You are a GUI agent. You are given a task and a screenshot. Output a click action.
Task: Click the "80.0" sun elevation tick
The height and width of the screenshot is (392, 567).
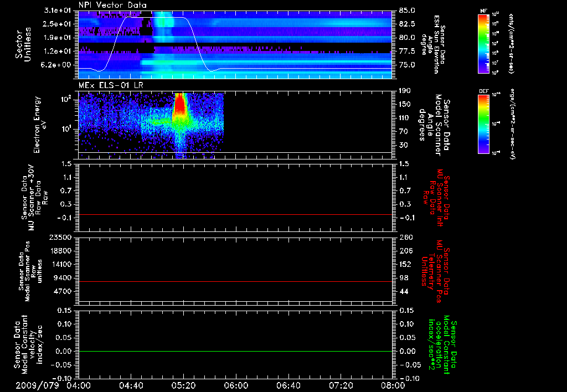(x=407, y=38)
